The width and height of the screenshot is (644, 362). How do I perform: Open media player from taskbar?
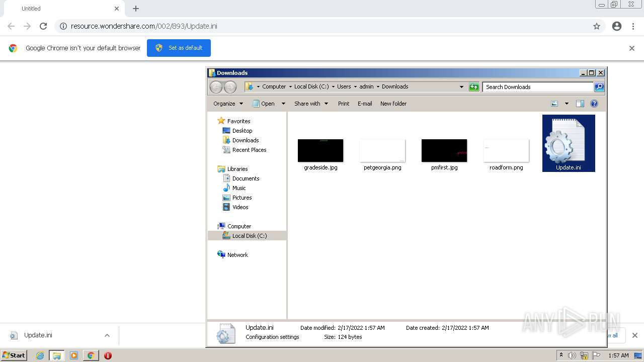pos(74,355)
